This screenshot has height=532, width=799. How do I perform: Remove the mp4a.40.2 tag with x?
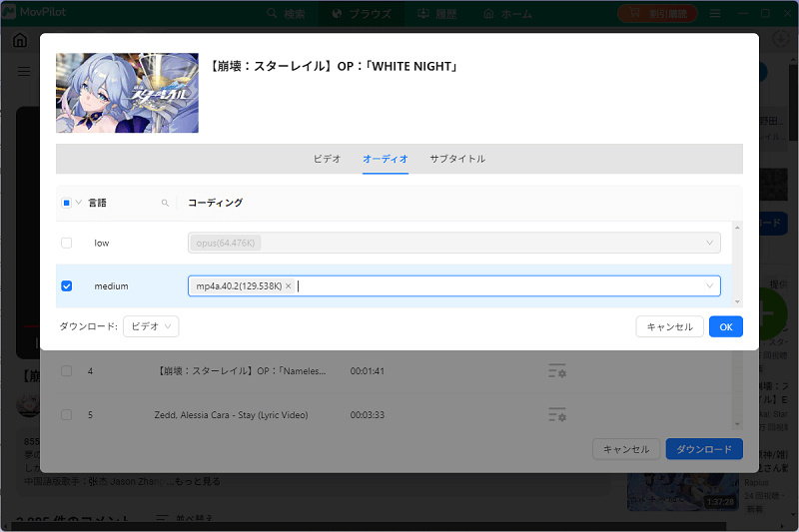coord(289,286)
